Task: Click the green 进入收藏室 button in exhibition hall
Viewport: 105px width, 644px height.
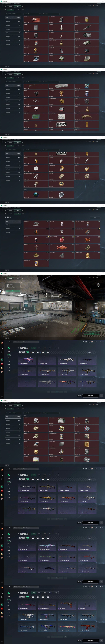Action: point(92,333)
